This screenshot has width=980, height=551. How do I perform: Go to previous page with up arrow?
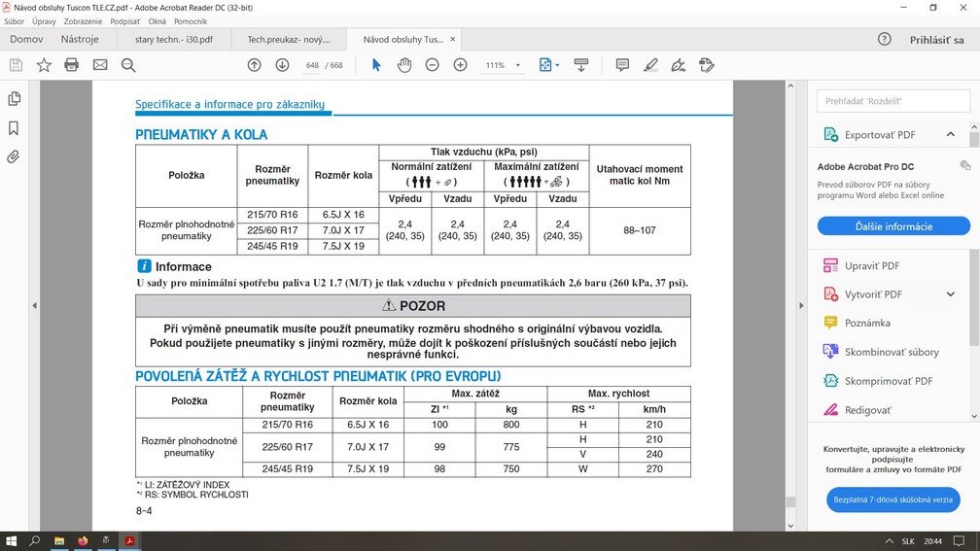tap(254, 65)
